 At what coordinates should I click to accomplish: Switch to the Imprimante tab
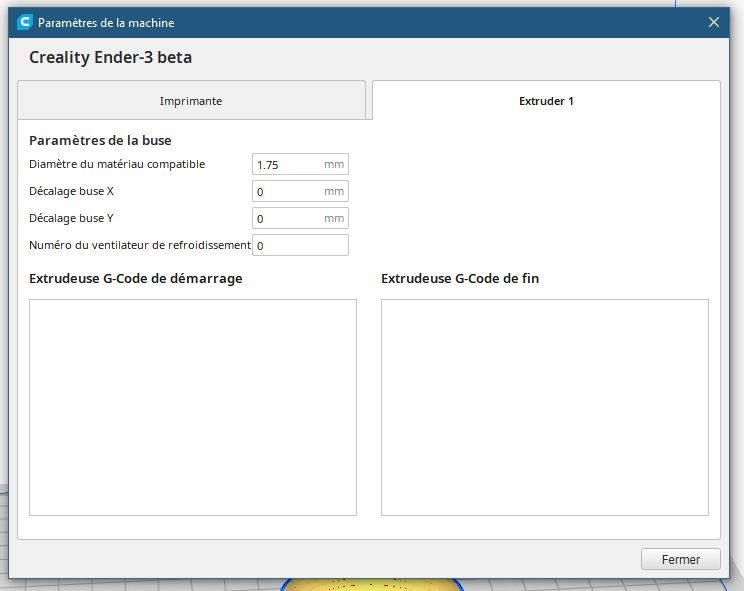pyautogui.click(x=191, y=101)
